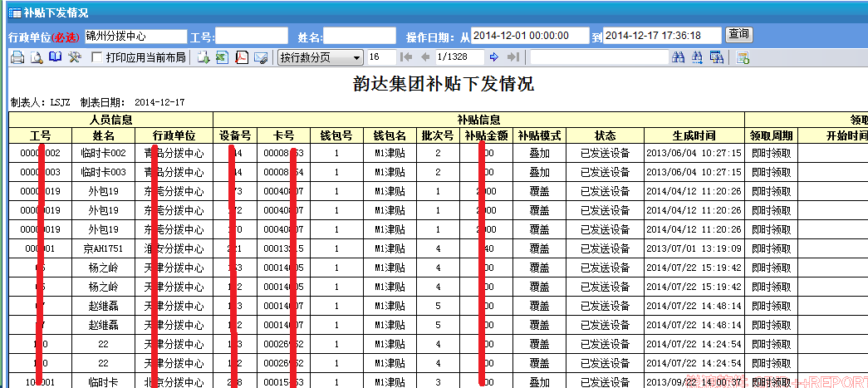This screenshot has width=868, height=388.
Task: Select M1津贴 in the 京AH1751 row
Action: tap(390, 248)
